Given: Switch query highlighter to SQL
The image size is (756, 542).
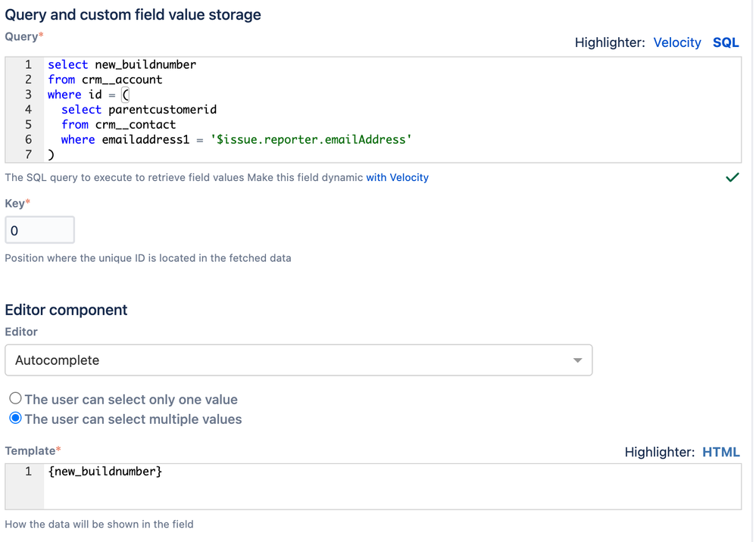Looking at the screenshot, I should coord(725,42).
